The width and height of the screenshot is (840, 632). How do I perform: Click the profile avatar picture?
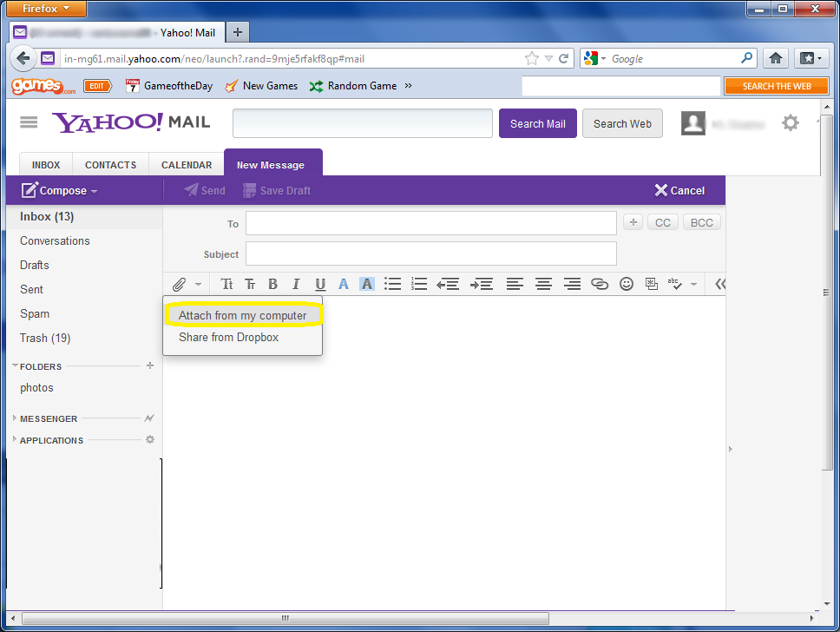(x=693, y=123)
